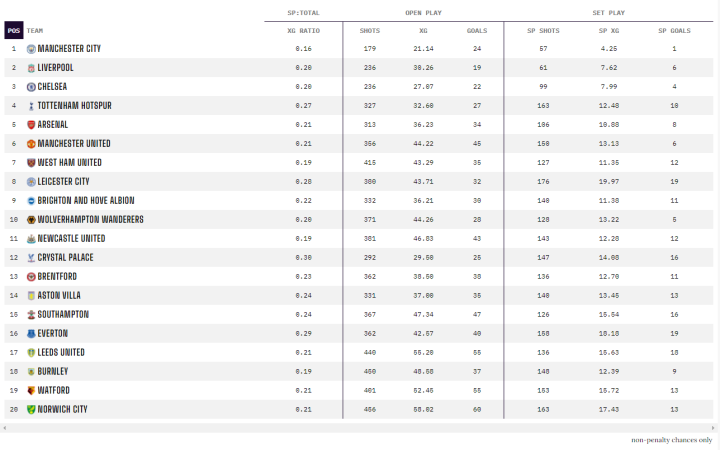
Task: Click the Manchester United crest icon
Action: [31, 143]
